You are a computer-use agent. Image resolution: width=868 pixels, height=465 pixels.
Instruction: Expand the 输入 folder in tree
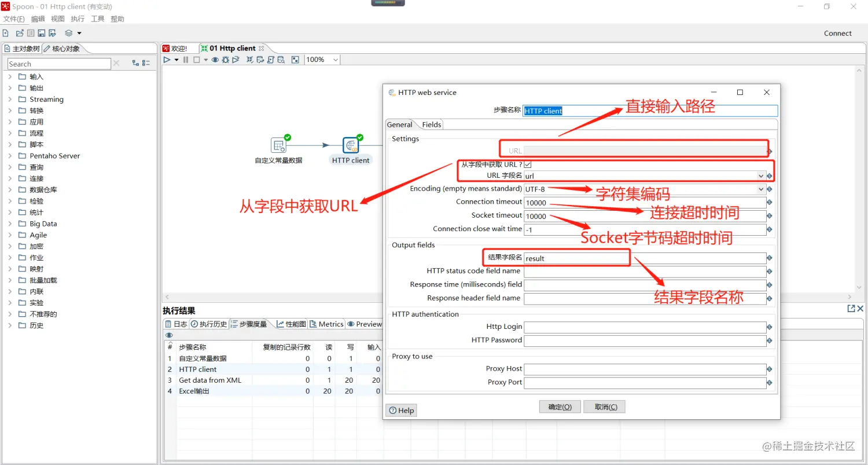pos(10,76)
